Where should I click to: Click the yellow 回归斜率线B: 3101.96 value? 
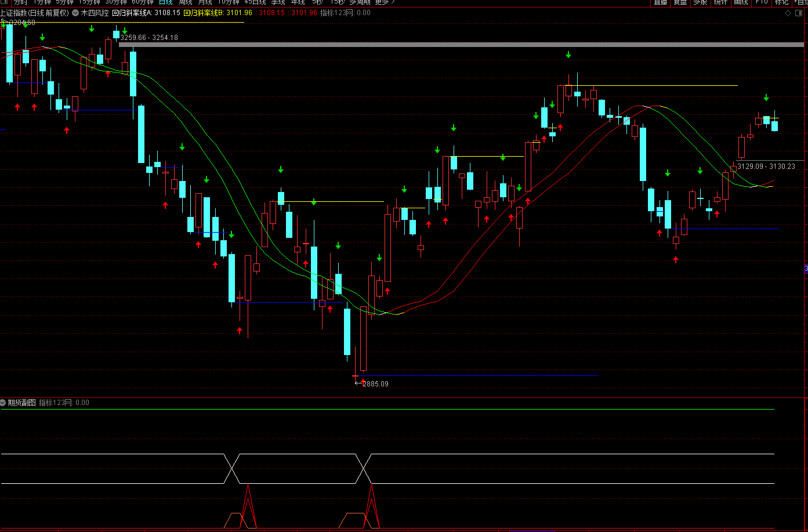[x=218, y=13]
